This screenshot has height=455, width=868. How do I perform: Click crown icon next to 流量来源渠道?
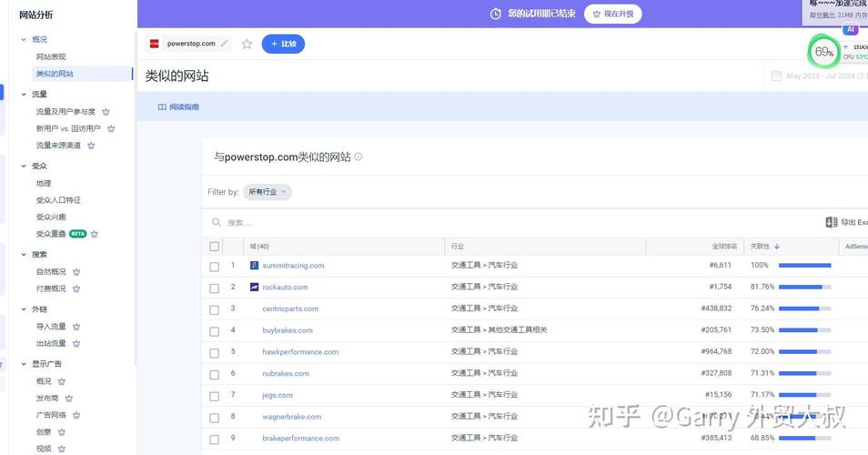click(x=91, y=146)
